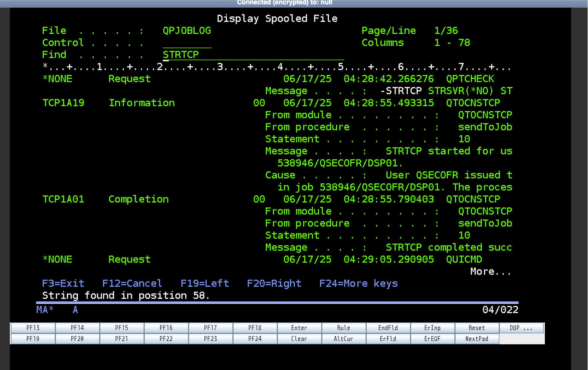Click the More... indicator

click(x=491, y=271)
